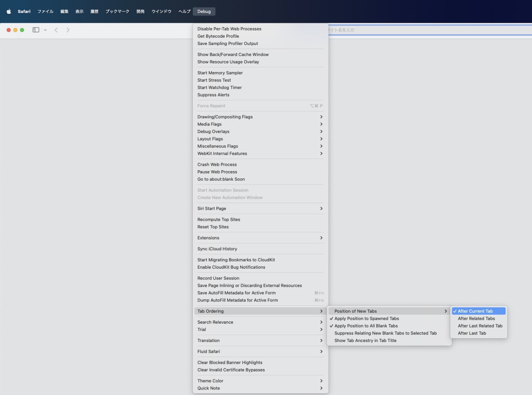532x395 pixels.
Task: Choose After Related Tabs position
Action: coord(476,318)
